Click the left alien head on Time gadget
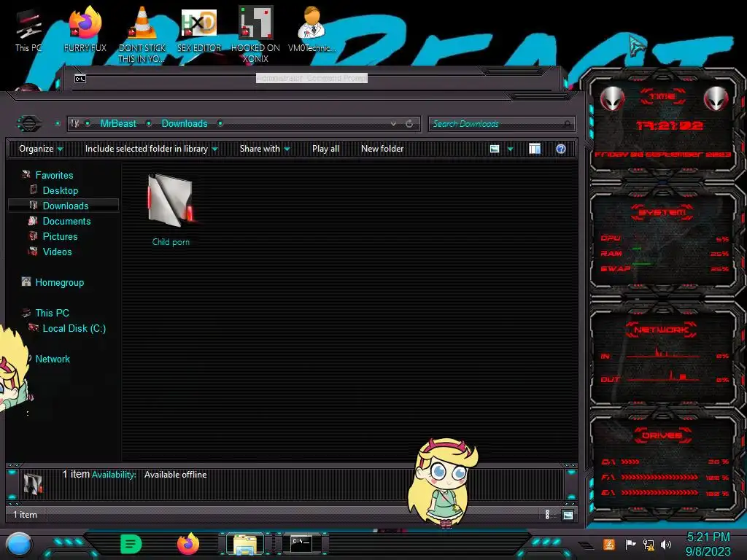The width and height of the screenshot is (747, 560). click(x=612, y=99)
